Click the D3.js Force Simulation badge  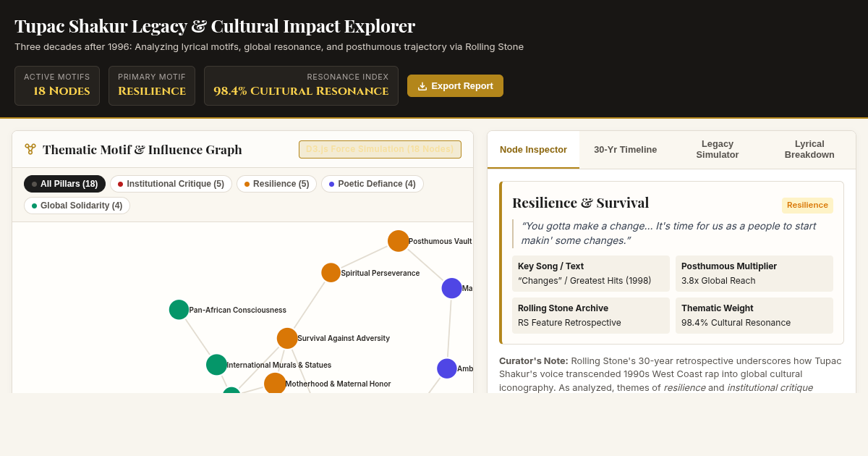(380, 149)
